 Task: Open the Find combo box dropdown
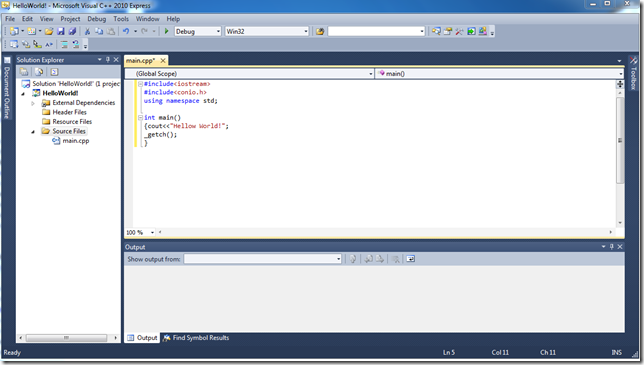(x=422, y=31)
